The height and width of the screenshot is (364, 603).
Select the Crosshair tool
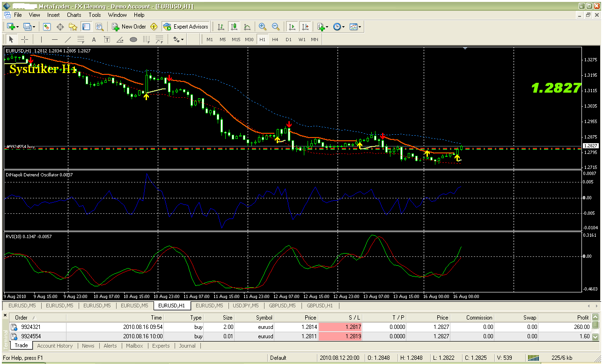pyautogui.click(x=24, y=39)
